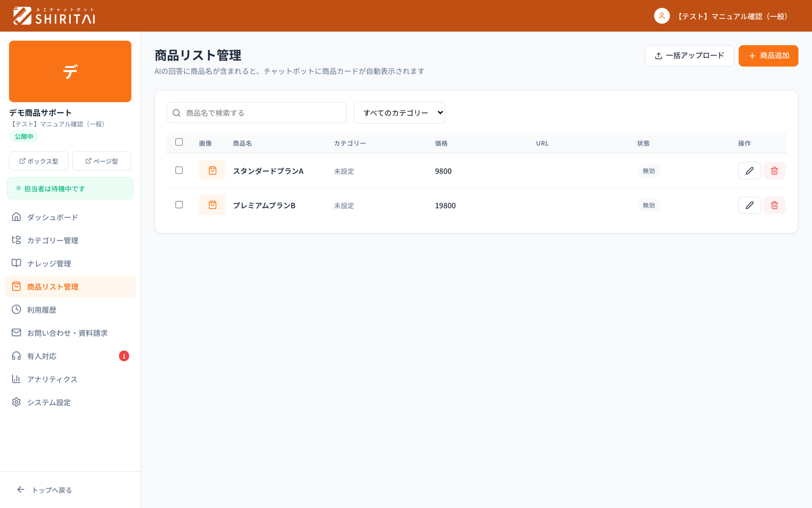Click the red notification badge on 有人対応

click(x=124, y=356)
